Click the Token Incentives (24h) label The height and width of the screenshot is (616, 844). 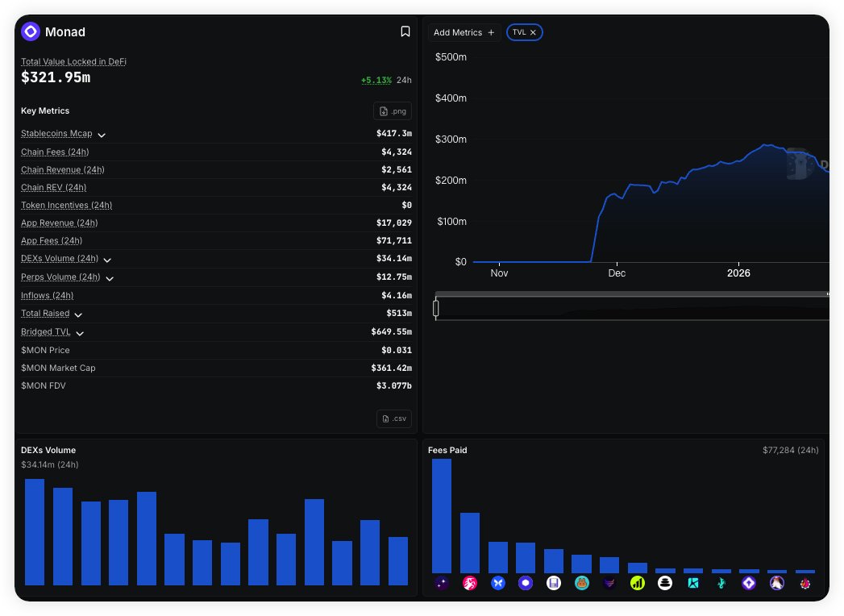click(x=66, y=205)
